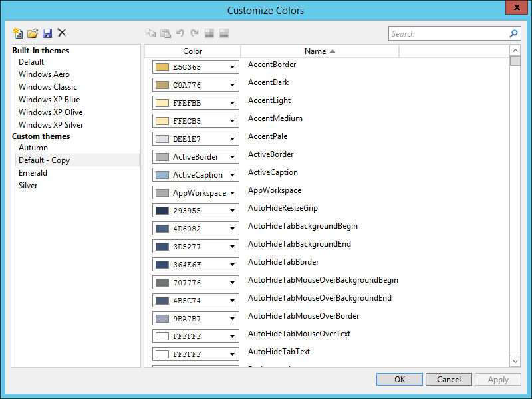
Task: Delete the selected theme
Action: coord(61,33)
